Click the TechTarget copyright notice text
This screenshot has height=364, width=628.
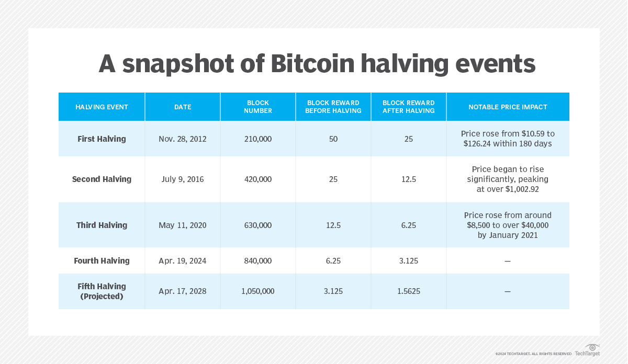coord(533,354)
